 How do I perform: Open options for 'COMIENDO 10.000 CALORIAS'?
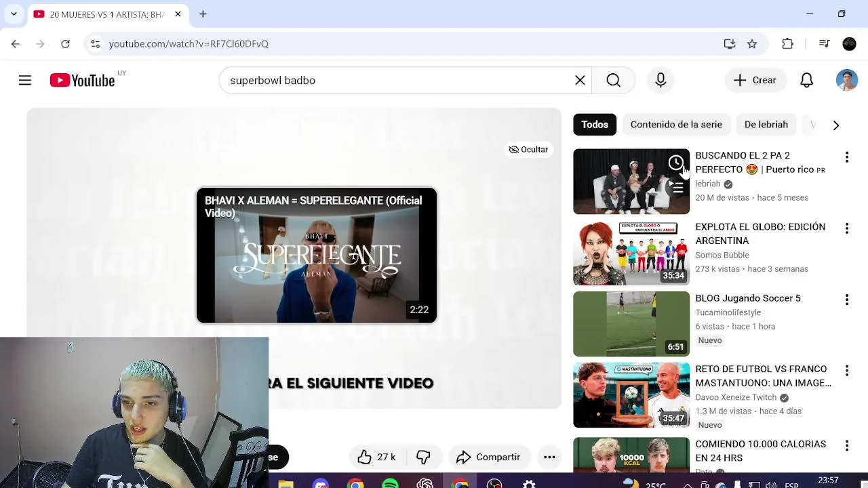coord(847,445)
